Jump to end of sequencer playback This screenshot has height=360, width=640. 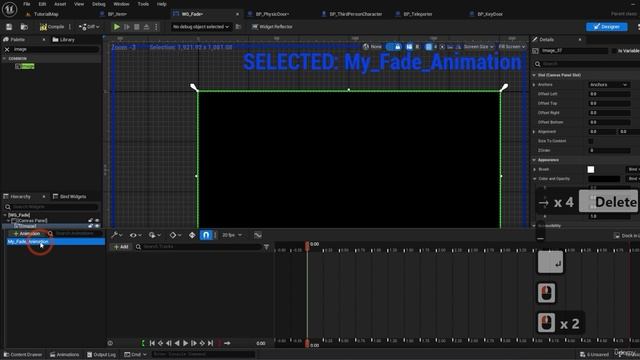(x=211, y=344)
